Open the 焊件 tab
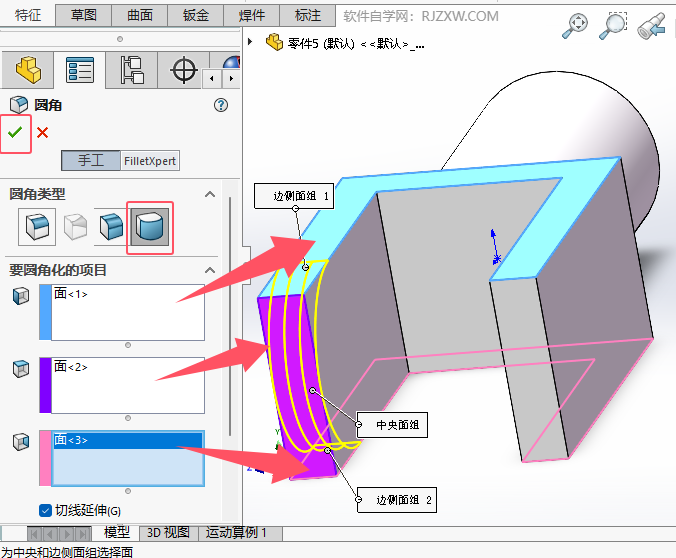Screen dimensions: 676x558 click(x=252, y=15)
